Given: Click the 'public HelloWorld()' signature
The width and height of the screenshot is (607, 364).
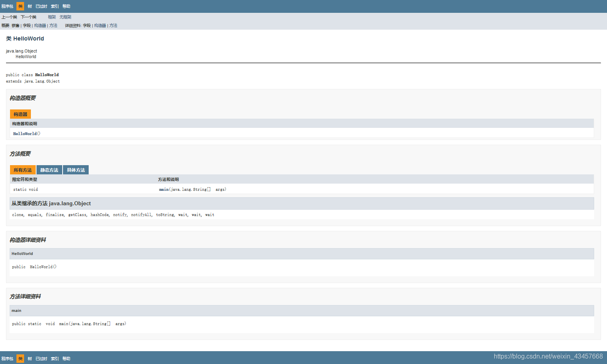Looking at the screenshot, I should [x=34, y=267].
